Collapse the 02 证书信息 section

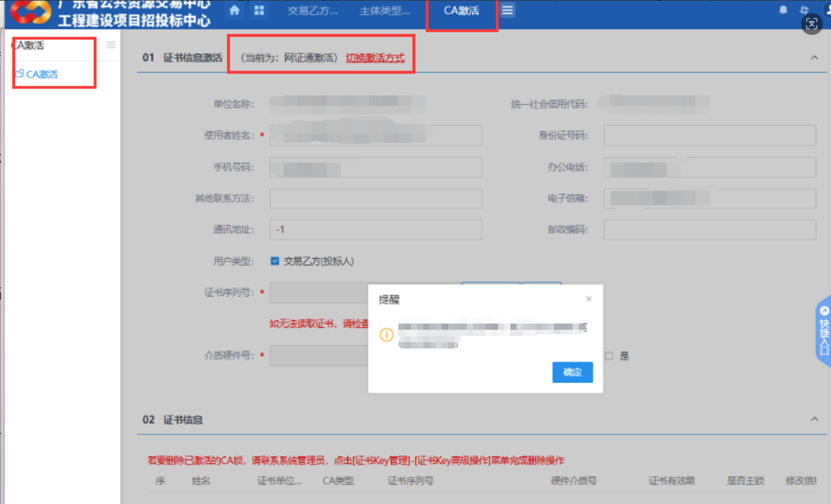click(814, 420)
